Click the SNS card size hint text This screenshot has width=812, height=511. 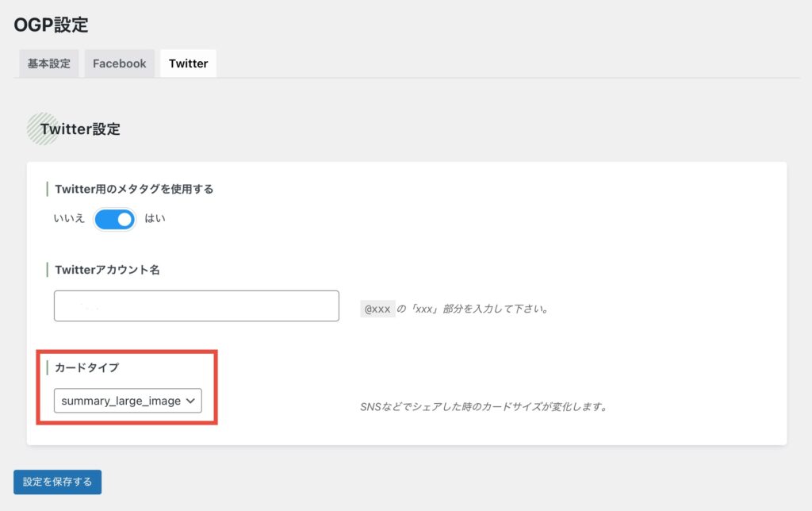pyautogui.click(x=483, y=407)
